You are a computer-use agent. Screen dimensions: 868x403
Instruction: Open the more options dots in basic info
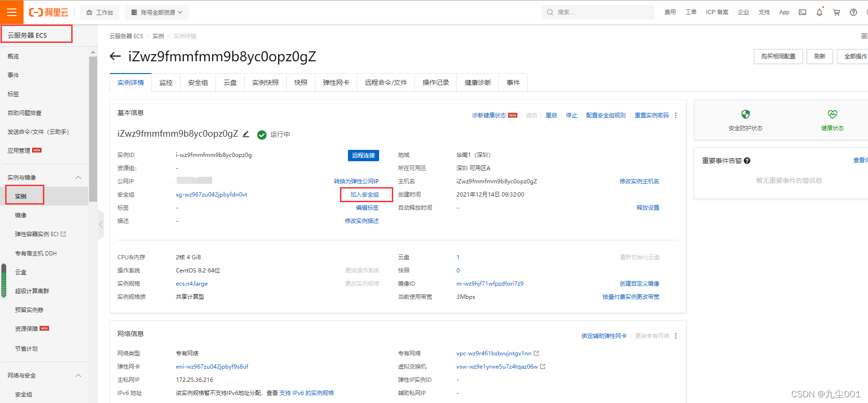pos(676,115)
